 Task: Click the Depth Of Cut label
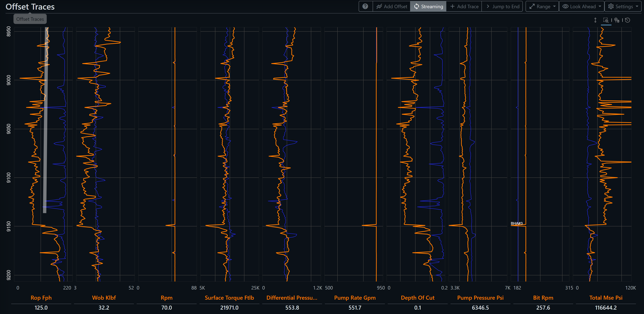[417, 298]
